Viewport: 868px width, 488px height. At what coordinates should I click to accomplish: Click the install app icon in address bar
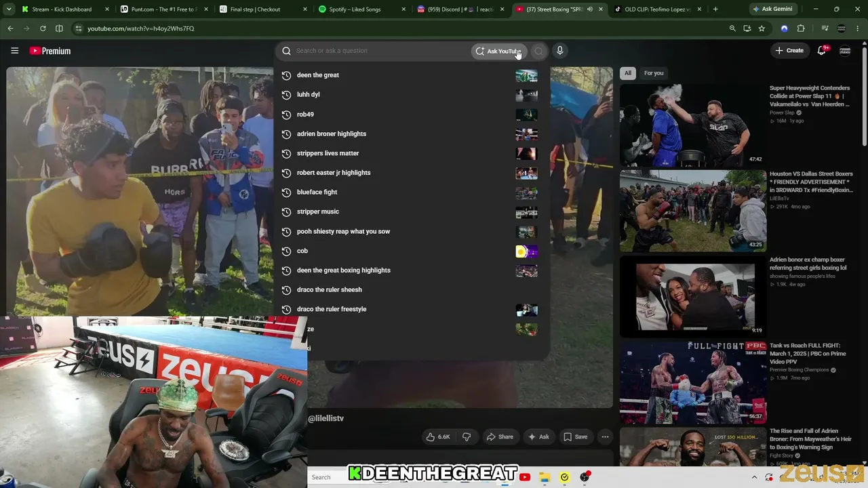(x=747, y=28)
